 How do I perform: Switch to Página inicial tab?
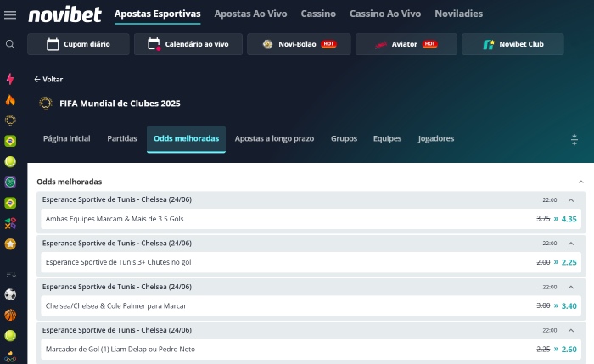coord(67,138)
